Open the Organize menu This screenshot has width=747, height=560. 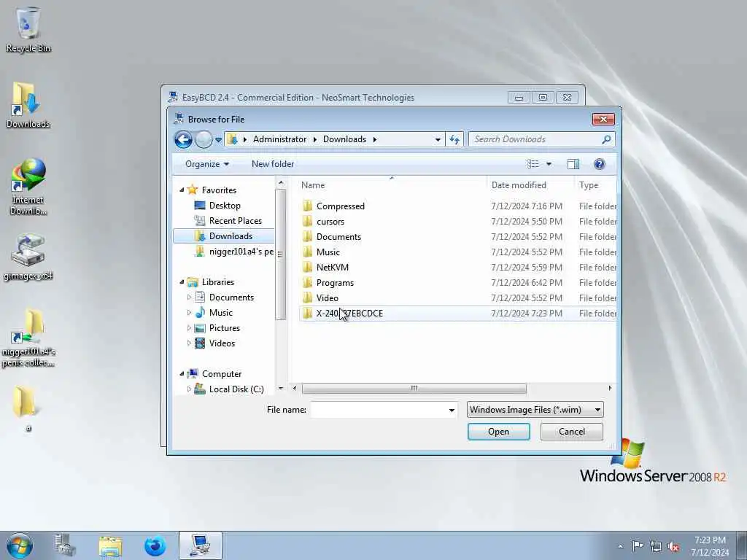[x=207, y=164]
